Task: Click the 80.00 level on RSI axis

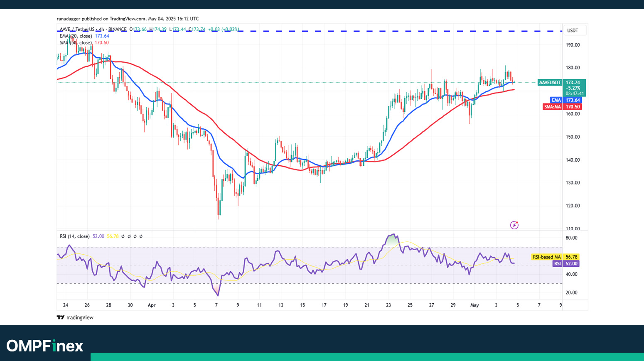Action: coord(571,238)
